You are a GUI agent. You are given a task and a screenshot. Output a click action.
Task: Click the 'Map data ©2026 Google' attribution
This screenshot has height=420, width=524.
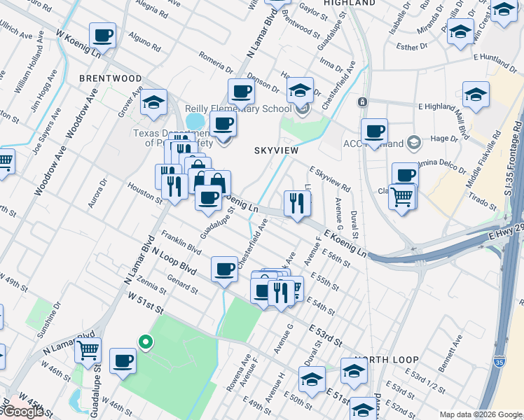[x=481, y=415]
